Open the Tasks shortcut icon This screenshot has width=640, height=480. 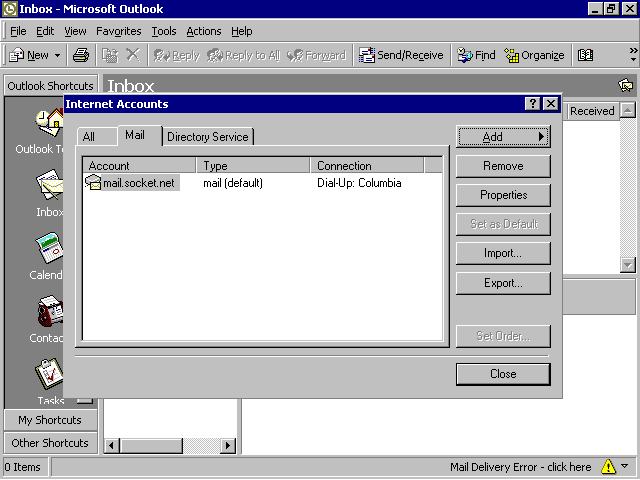point(50,373)
